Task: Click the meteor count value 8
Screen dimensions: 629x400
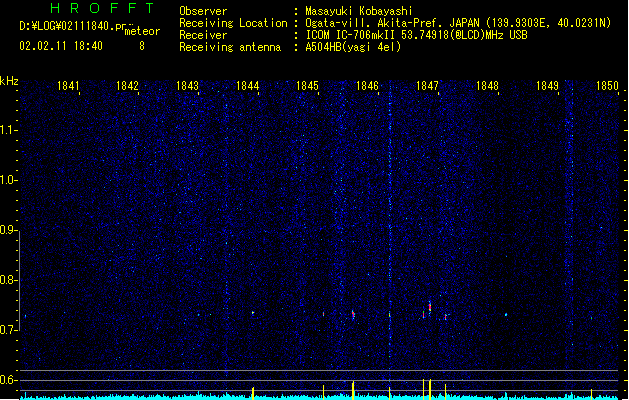Action: (x=142, y=46)
